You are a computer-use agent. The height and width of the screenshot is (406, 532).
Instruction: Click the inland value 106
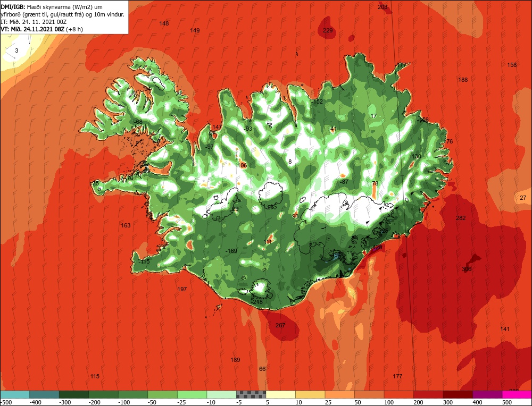pyautogui.click(x=242, y=165)
